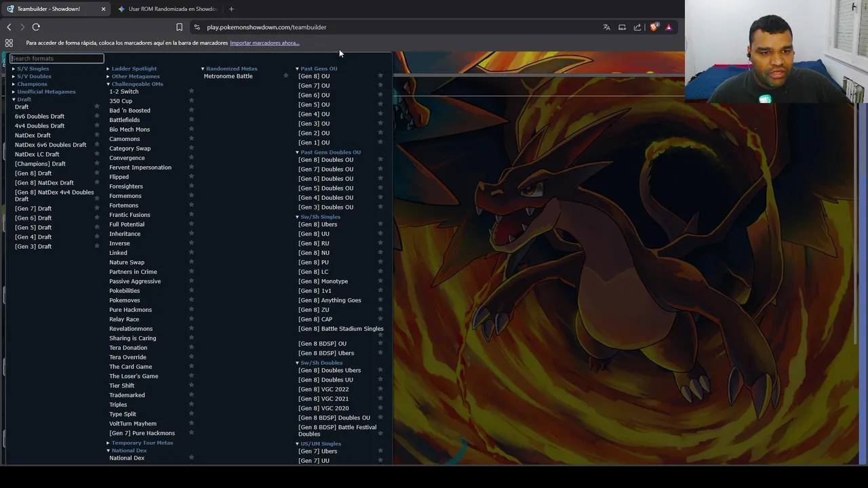This screenshot has width=868, height=488.
Task: Click the star next to Tier Shift
Action: pos(191,385)
